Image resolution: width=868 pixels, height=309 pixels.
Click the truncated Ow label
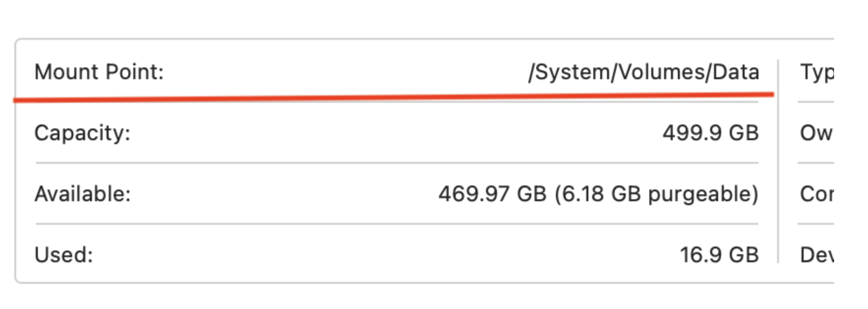[816, 133]
